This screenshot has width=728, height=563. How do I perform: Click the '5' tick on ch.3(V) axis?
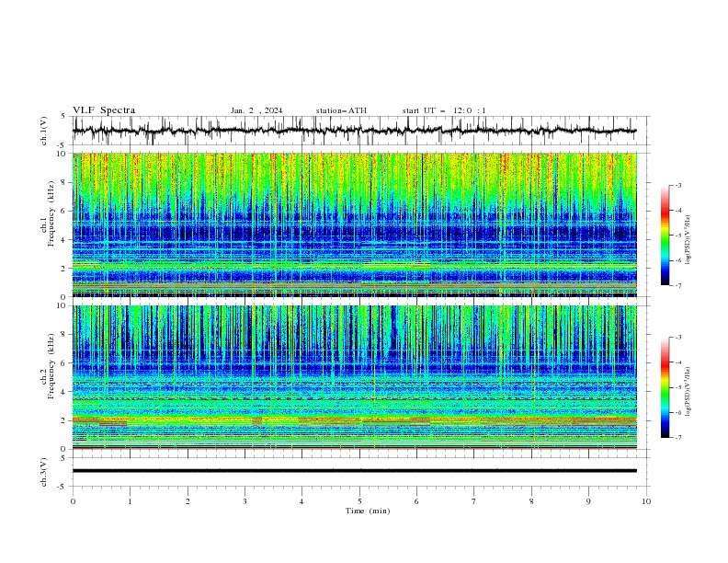[x=63, y=458]
